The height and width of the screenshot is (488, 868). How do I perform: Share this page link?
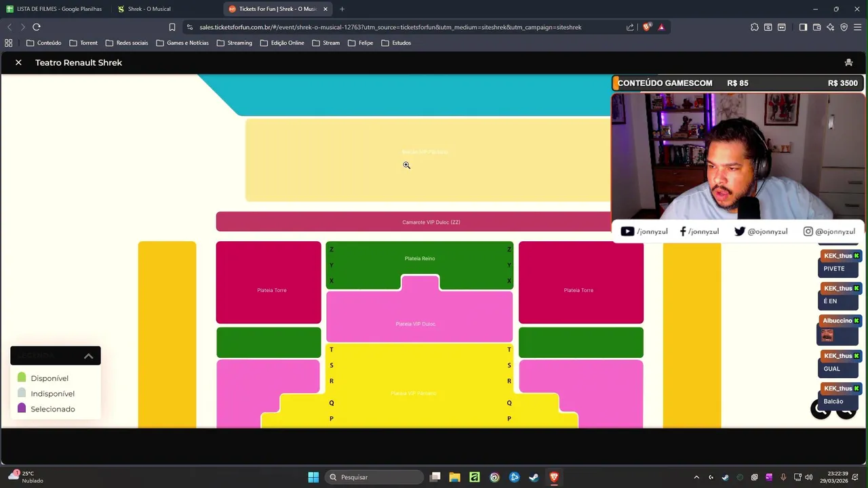click(x=630, y=27)
